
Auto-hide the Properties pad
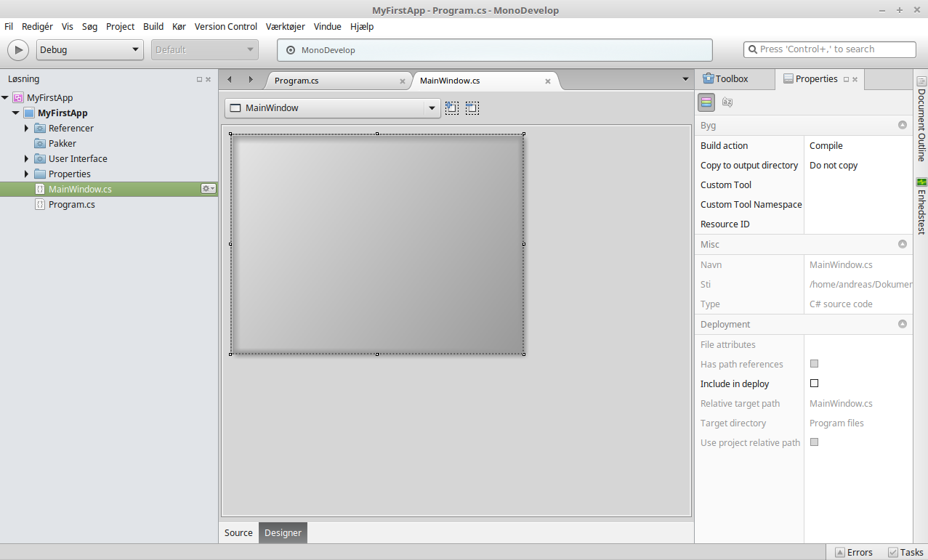tap(847, 79)
